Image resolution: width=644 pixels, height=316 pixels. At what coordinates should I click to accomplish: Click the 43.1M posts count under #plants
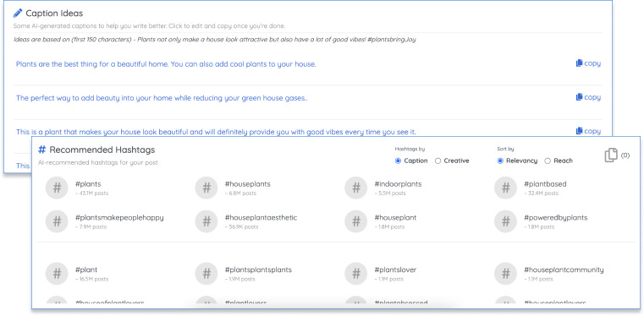click(x=92, y=193)
